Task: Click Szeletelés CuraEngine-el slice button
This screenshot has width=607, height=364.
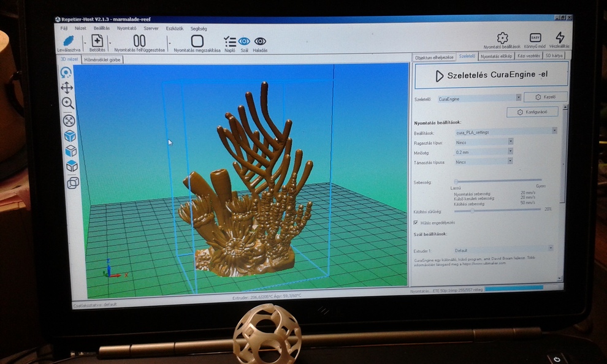Action: (491, 76)
